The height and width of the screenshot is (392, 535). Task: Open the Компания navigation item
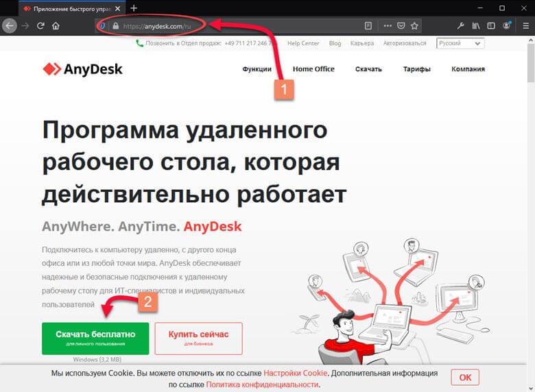(468, 69)
